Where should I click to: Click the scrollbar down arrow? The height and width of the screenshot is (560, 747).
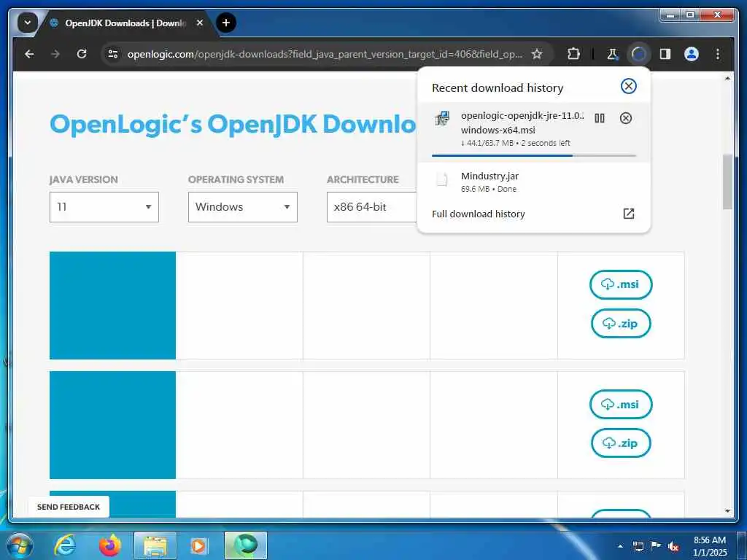tap(727, 511)
